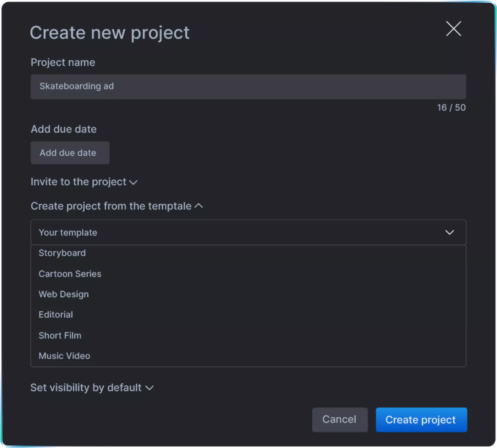Expand Set visibility by default section

point(86,388)
